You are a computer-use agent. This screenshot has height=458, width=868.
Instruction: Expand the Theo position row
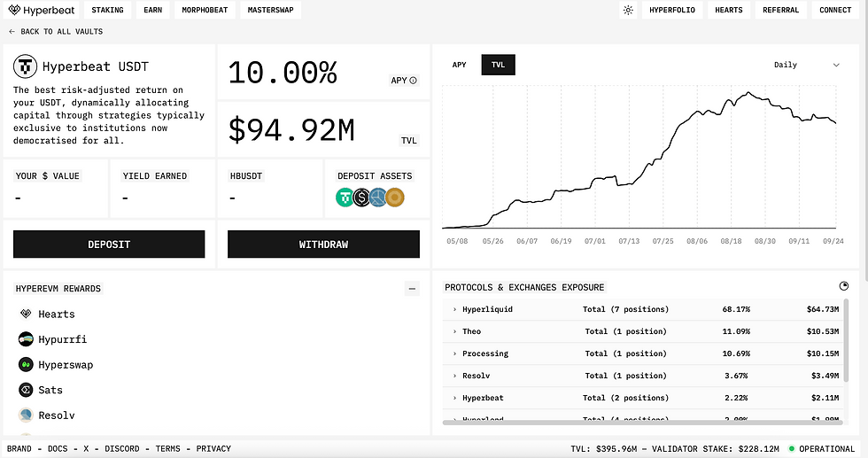[x=454, y=331]
